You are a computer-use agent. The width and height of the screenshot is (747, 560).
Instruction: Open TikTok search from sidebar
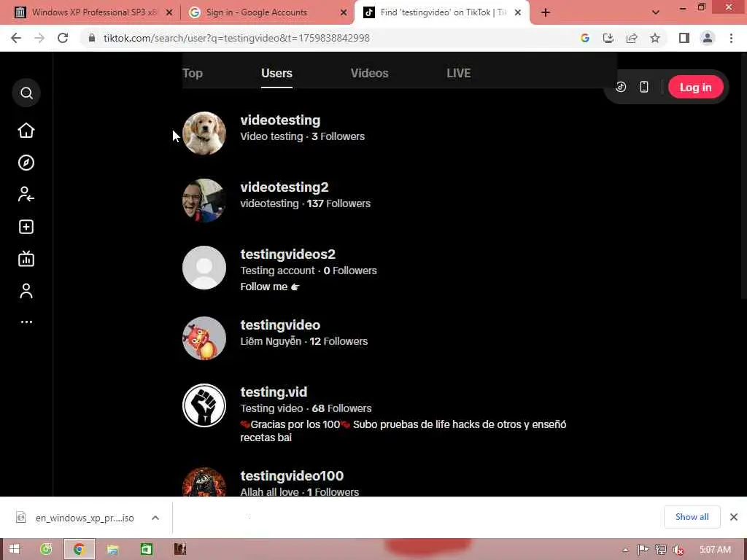[26, 93]
